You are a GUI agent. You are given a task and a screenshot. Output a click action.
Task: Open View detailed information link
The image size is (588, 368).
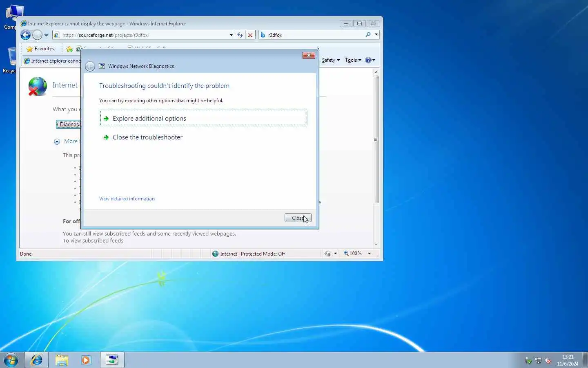coord(127,199)
